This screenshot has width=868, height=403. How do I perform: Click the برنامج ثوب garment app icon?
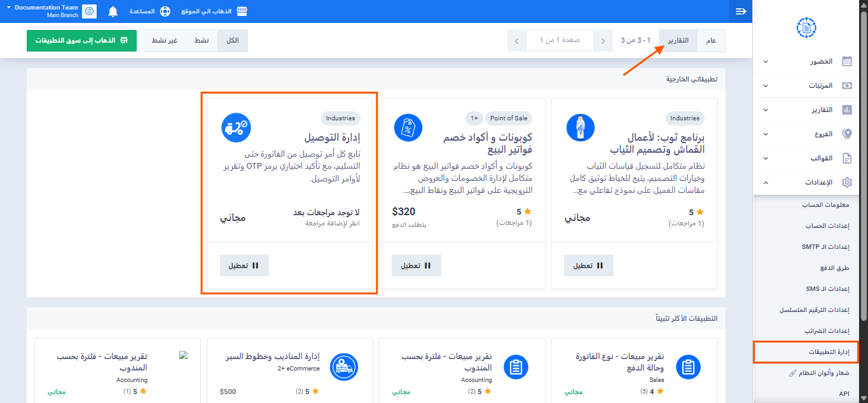pyautogui.click(x=581, y=128)
